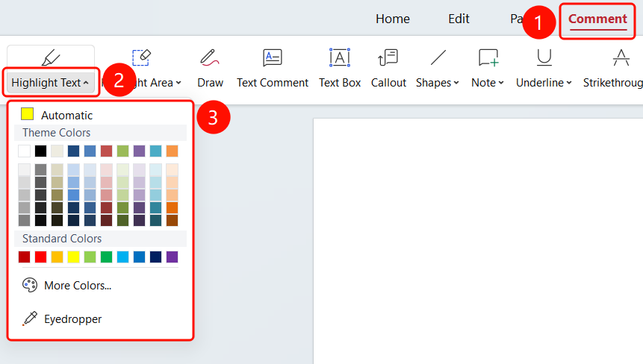The image size is (643, 364).
Task: Select the Draw pencil tool icon
Action: [x=210, y=57]
